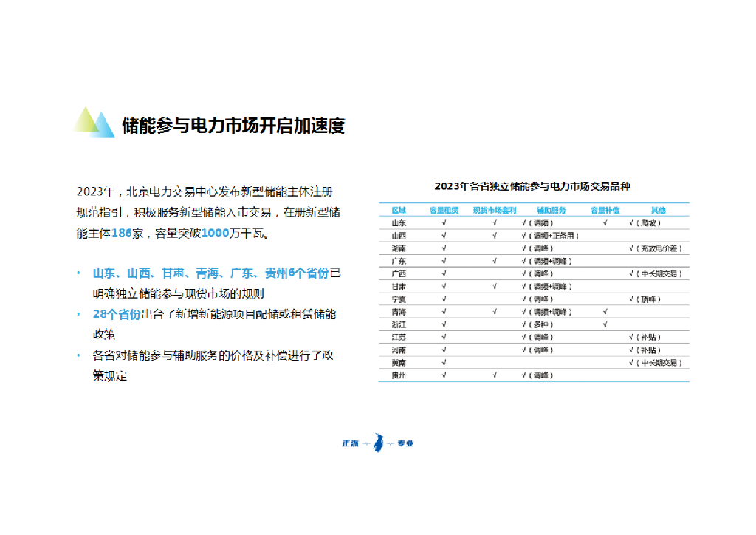This screenshot has height=535, width=756.
Task: Click the bird logo in the footer
Action: tap(379, 443)
